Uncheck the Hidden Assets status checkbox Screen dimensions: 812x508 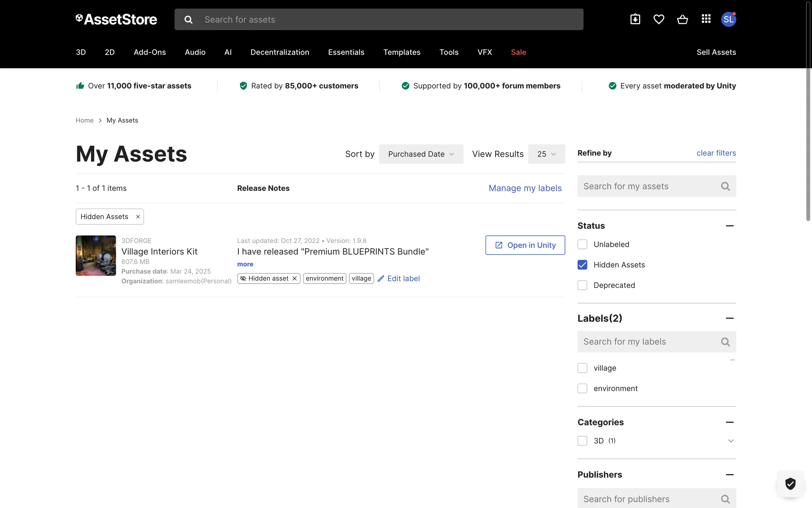pos(582,265)
